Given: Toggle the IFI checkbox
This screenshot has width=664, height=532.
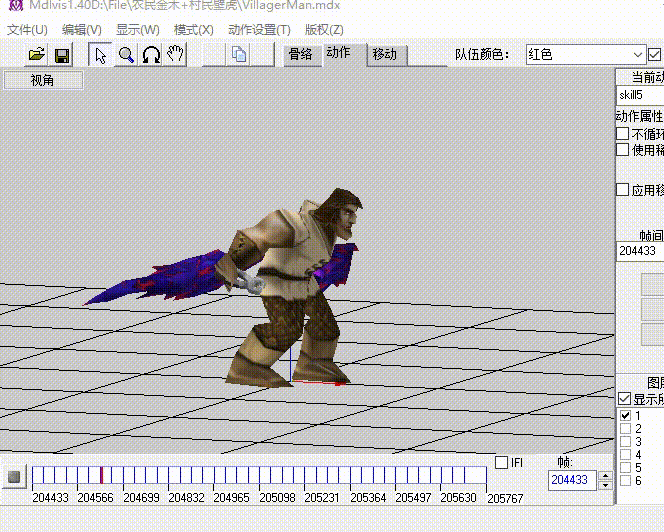Looking at the screenshot, I should point(501,462).
